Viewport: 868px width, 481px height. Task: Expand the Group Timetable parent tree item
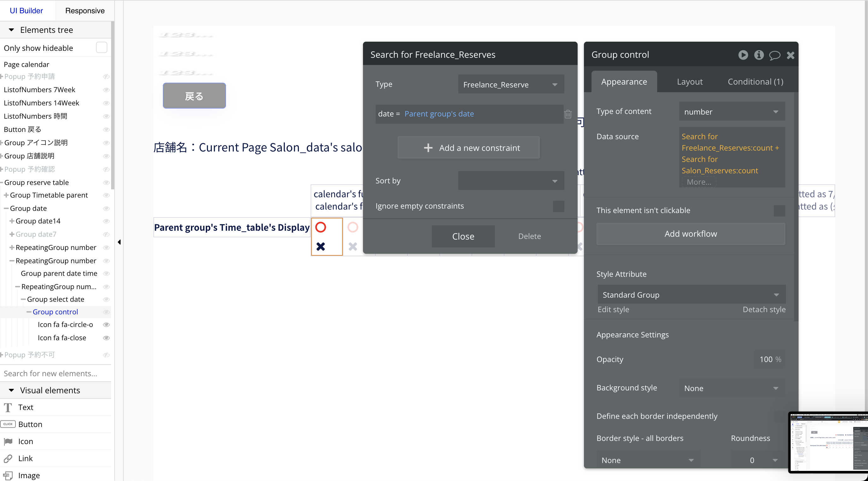click(6, 195)
